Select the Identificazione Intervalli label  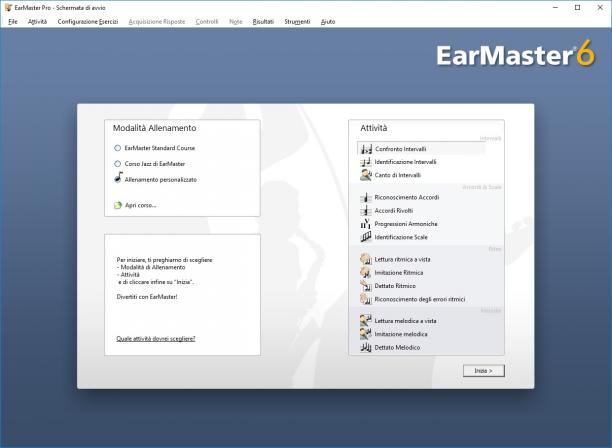[x=406, y=162]
